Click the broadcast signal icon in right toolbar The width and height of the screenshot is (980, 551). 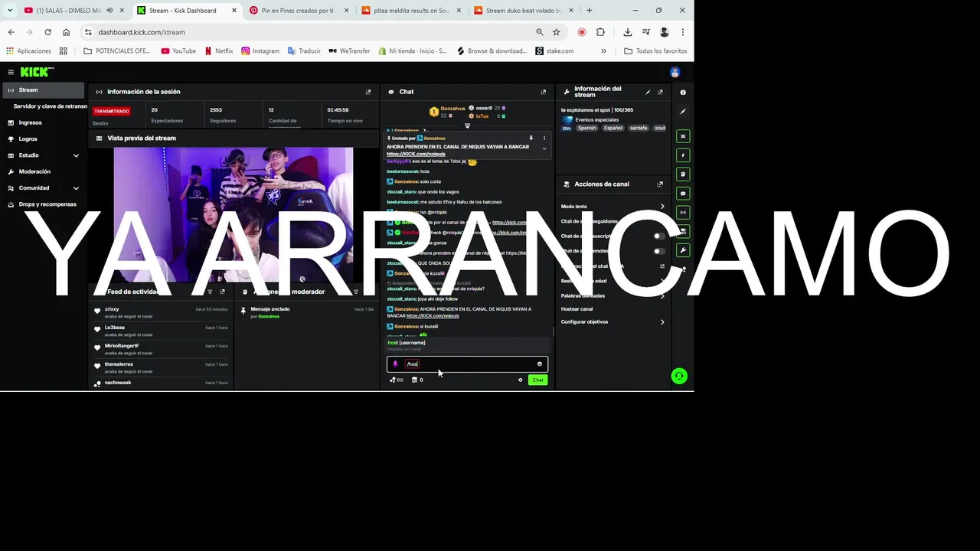tap(683, 212)
